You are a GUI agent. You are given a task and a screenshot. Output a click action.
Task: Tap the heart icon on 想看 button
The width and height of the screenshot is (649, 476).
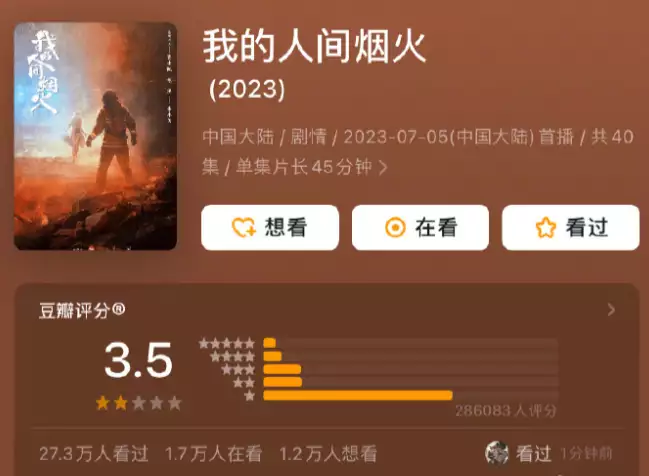click(243, 228)
